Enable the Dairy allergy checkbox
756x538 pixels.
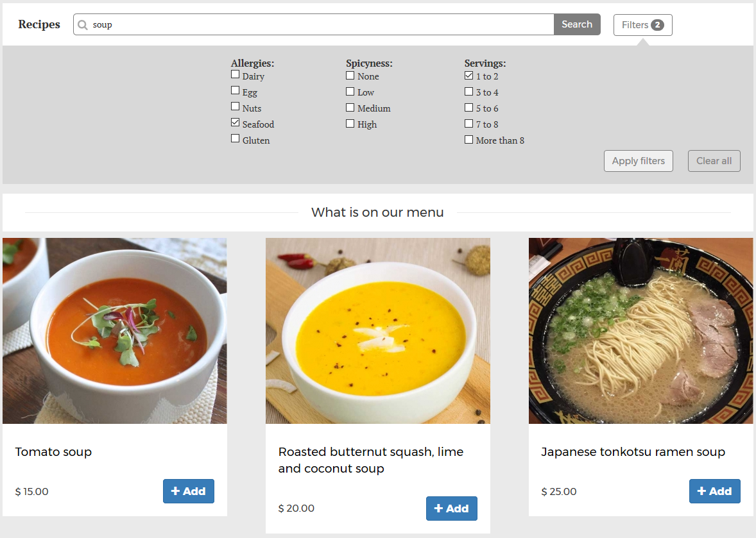[x=235, y=74]
